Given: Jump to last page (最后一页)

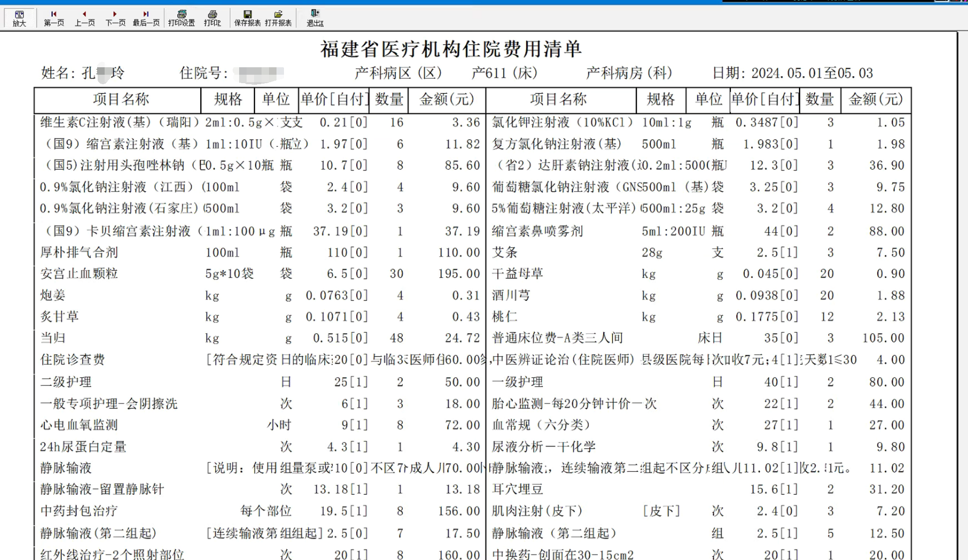Looking at the screenshot, I should point(146,18).
